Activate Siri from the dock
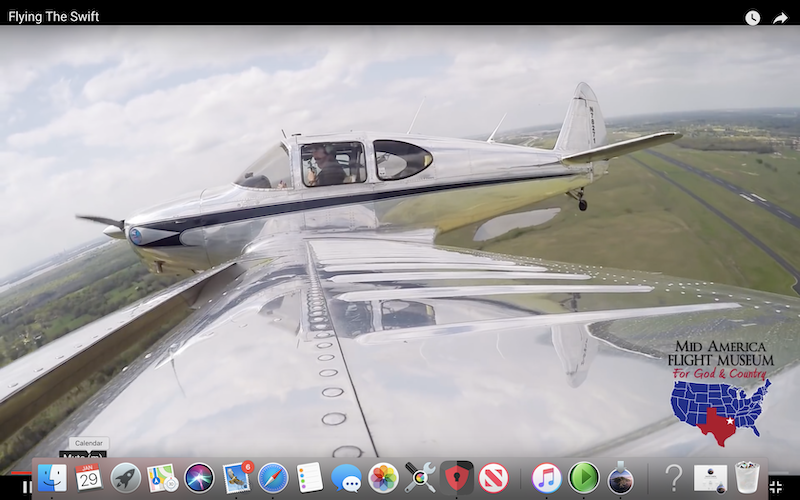The height and width of the screenshot is (500, 800). [x=199, y=478]
